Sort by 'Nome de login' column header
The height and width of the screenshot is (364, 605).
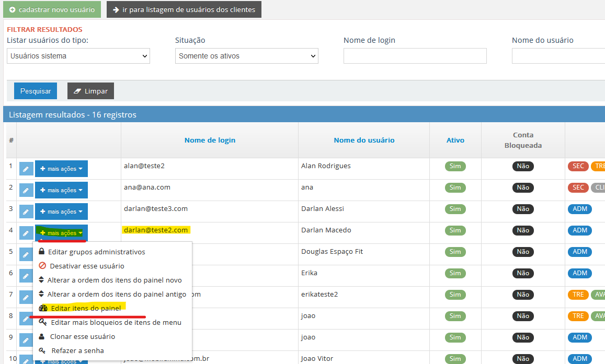[x=210, y=140]
